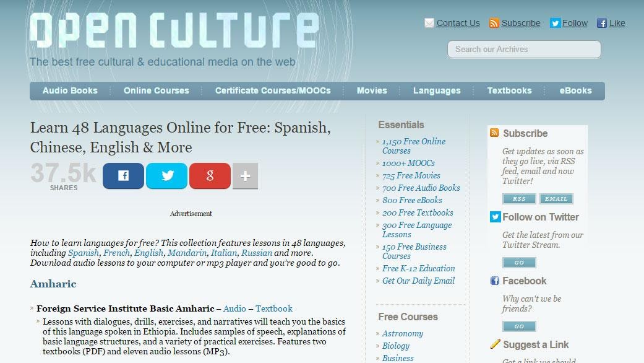Click the Suggest a Link heading

click(x=536, y=344)
